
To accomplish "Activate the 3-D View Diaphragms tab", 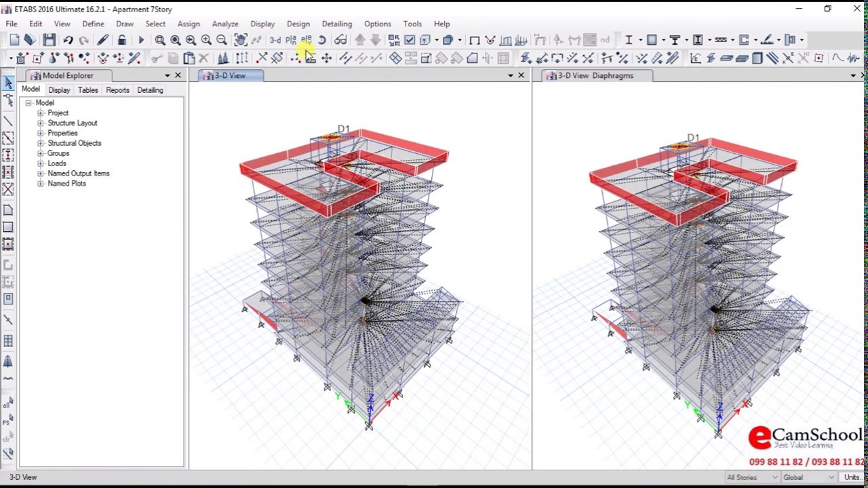I will tap(594, 76).
